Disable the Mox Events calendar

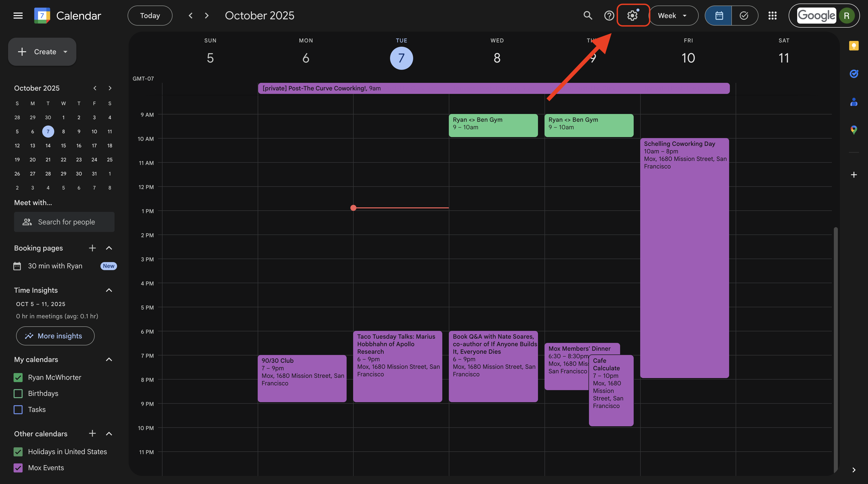18,468
